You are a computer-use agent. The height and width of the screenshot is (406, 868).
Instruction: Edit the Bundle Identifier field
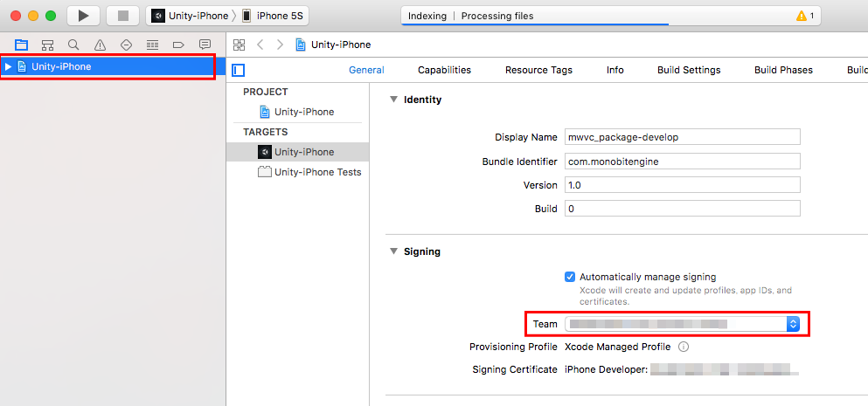(682, 162)
